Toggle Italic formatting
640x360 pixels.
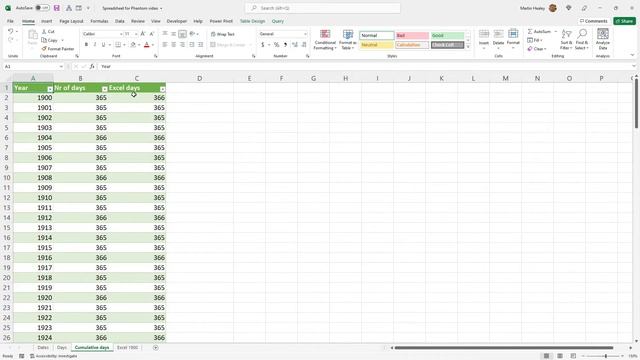point(95,44)
